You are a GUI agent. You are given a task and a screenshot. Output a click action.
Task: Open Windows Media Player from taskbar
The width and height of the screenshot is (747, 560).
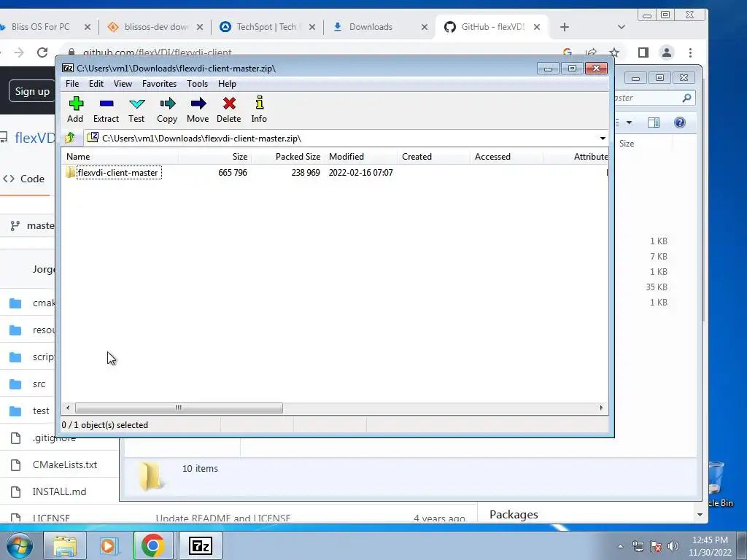[108, 545]
